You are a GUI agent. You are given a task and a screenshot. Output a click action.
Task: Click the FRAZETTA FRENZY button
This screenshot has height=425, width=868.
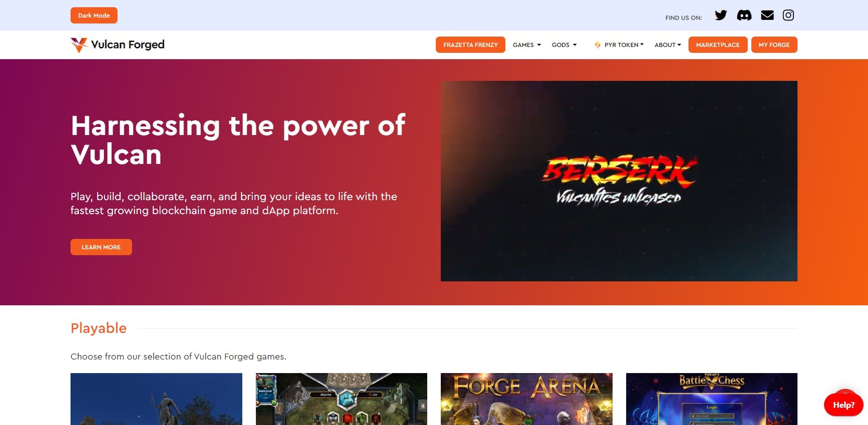click(x=470, y=45)
